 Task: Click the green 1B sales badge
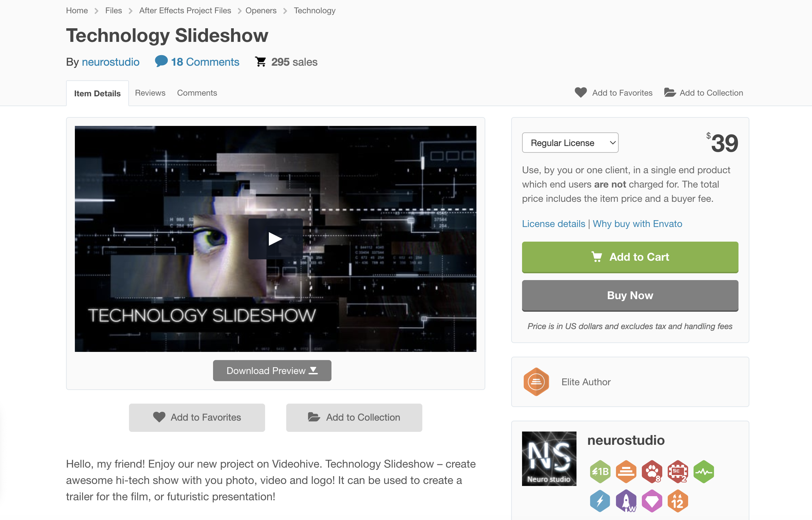(600, 472)
